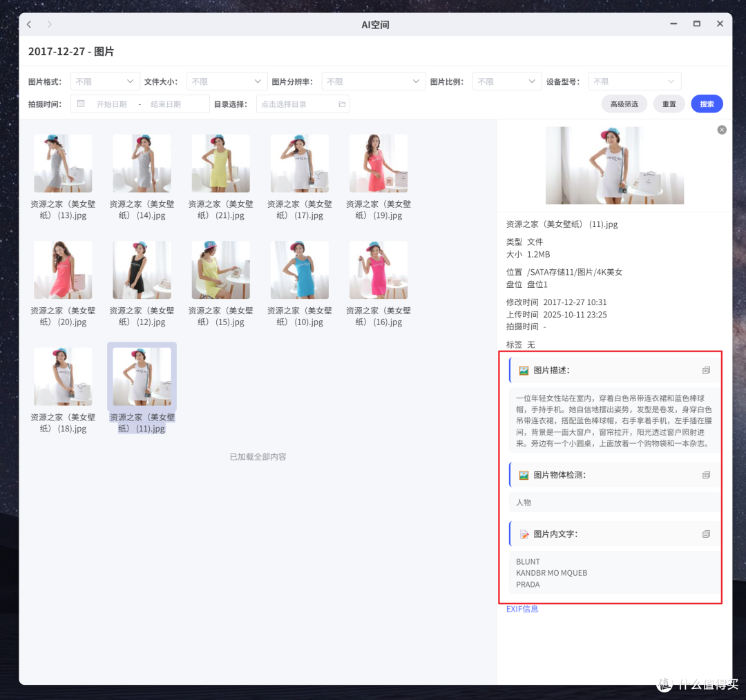Screen dimensions: 746x700
Task: Click the 资源之家（美女壁纸）(11).jpg title in details
Action: pyautogui.click(x=562, y=224)
